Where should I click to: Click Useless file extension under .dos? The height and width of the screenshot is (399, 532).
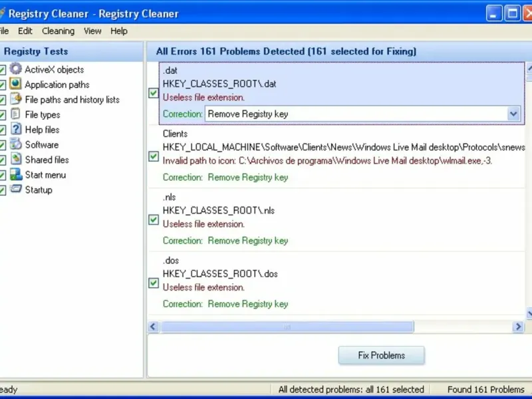coord(203,287)
